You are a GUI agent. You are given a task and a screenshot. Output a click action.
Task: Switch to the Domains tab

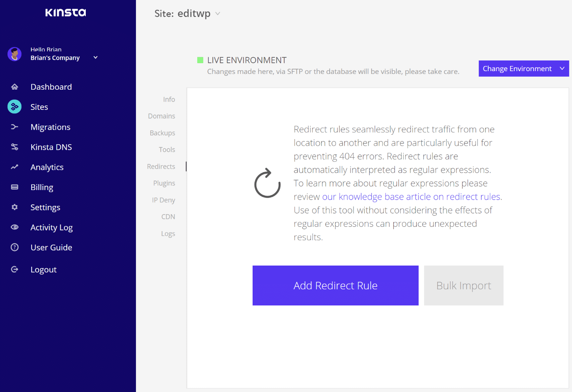click(x=161, y=116)
